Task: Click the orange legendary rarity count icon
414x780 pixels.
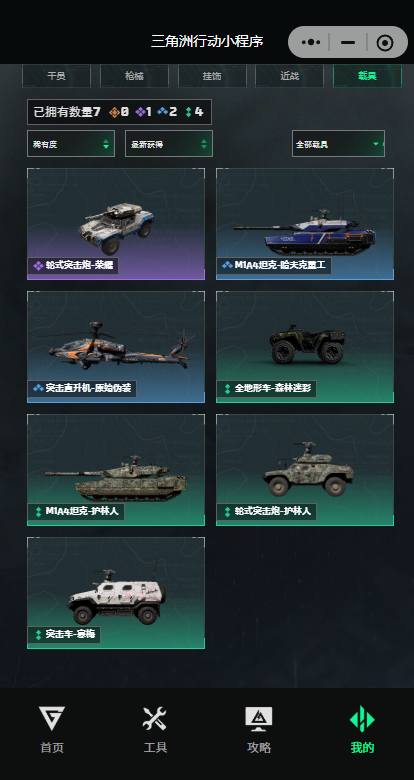Action: click(x=114, y=112)
